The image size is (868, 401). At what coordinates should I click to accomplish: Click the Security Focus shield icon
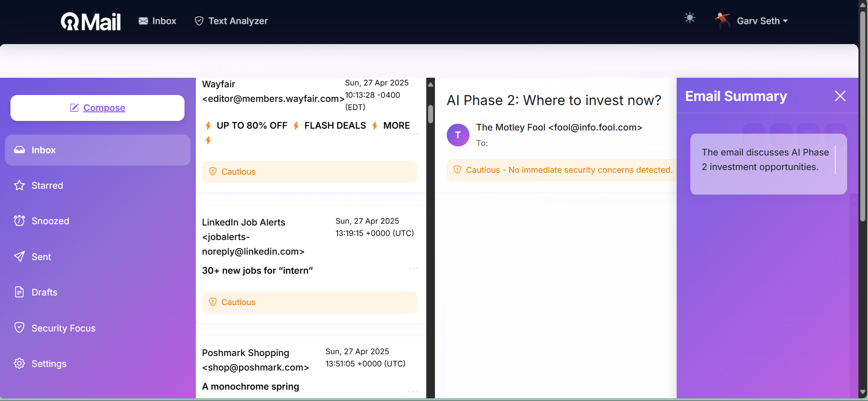[x=20, y=328]
